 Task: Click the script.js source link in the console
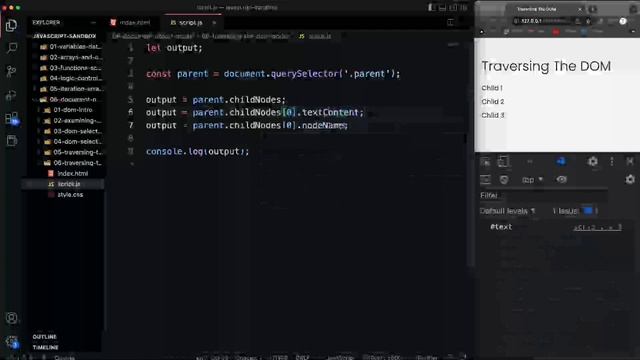pyautogui.click(x=598, y=227)
